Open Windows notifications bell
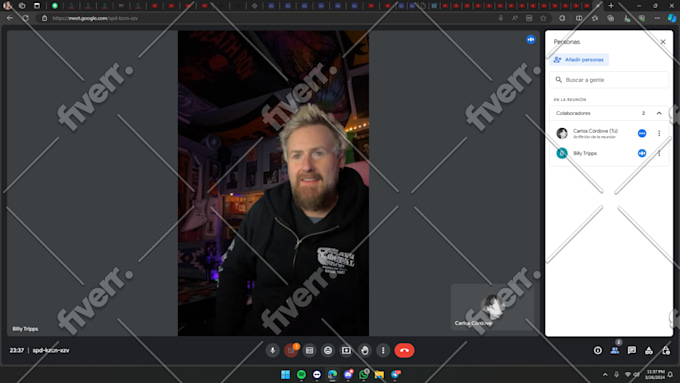This screenshot has width=680, height=383. click(670, 374)
